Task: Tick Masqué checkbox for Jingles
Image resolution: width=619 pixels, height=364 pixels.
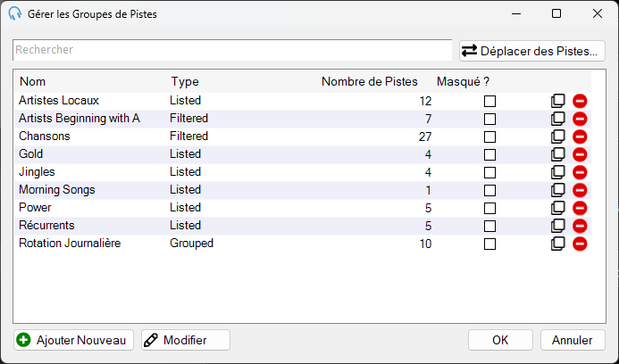Action: 489,172
